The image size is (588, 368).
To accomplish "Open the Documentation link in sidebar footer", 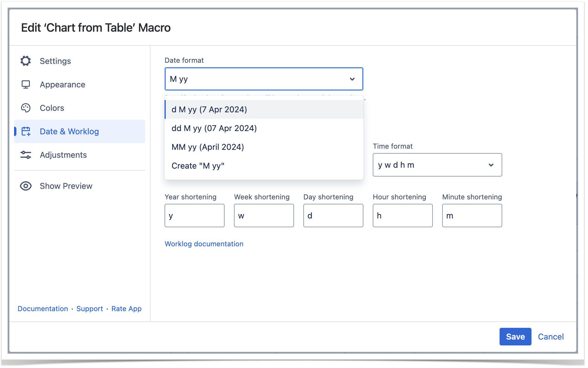I will coord(43,309).
